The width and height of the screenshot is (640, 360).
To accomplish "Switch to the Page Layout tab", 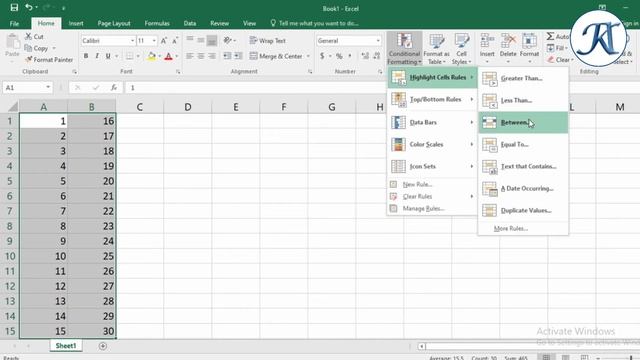I will click(x=114, y=23).
